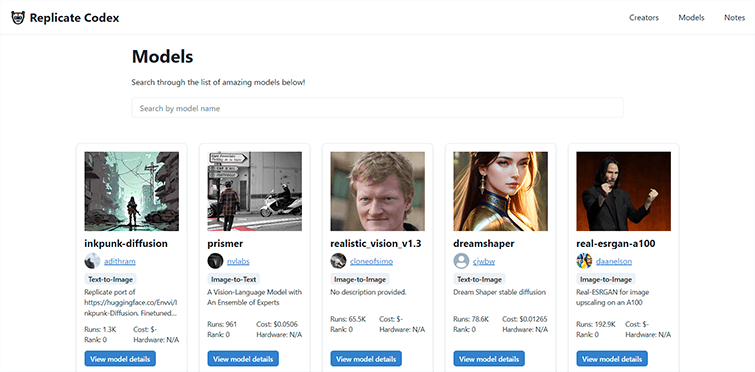Open the Creators page in navigation

pos(644,18)
